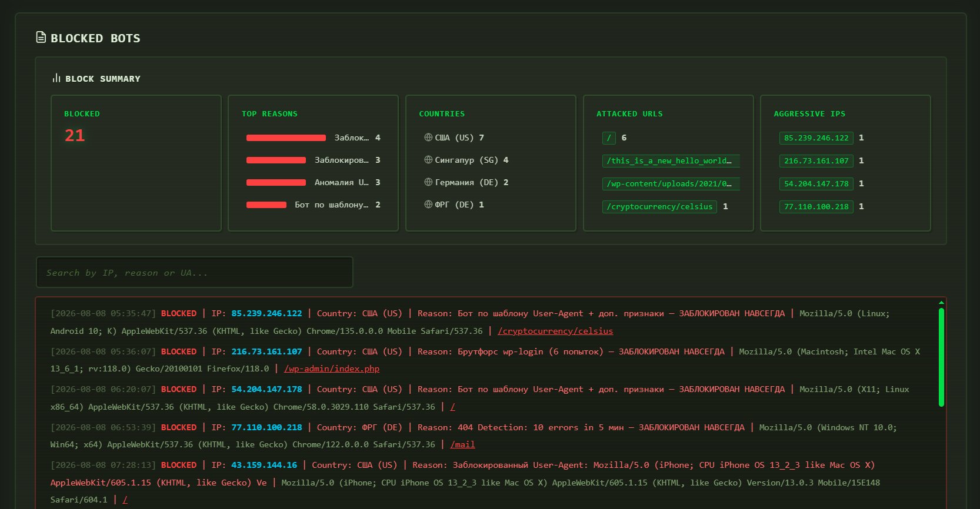Click the "Сингапур (SG)" country label

tap(466, 160)
